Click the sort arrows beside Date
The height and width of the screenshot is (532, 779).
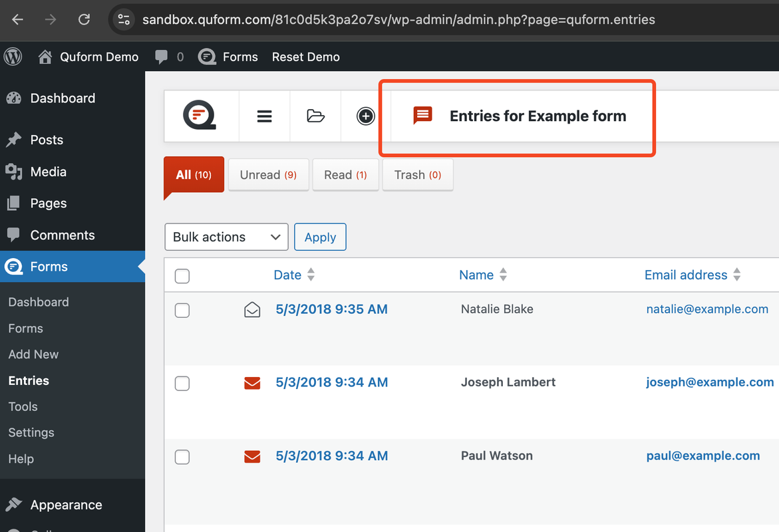coord(311,274)
